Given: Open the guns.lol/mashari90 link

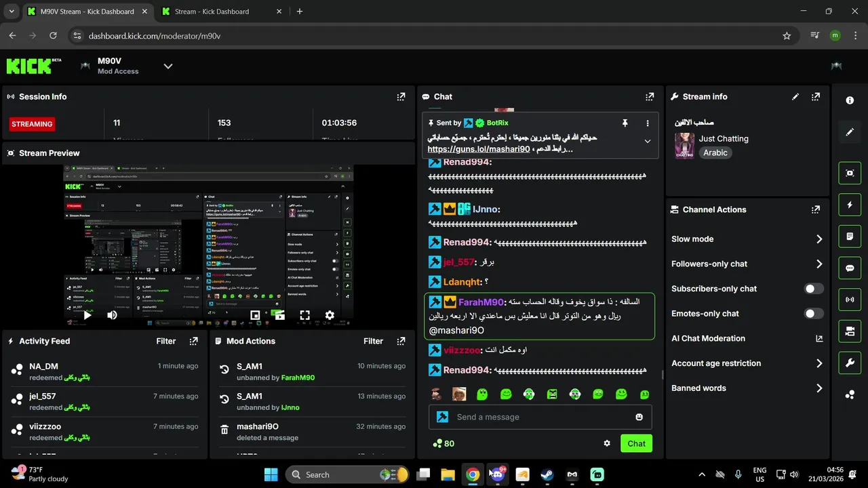Looking at the screenshot, I should pos(479,149).
